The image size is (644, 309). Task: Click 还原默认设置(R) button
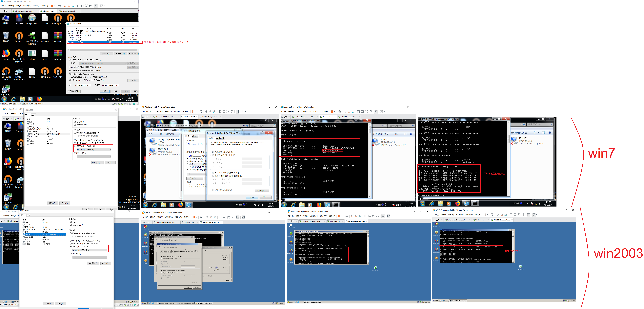(x=74, y=91)
